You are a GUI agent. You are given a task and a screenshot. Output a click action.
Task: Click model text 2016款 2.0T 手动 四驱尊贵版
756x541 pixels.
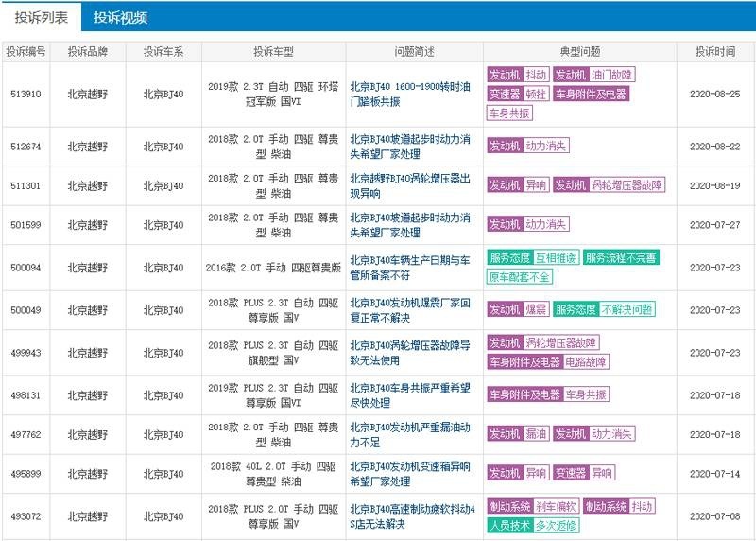[x=273, y=268]
